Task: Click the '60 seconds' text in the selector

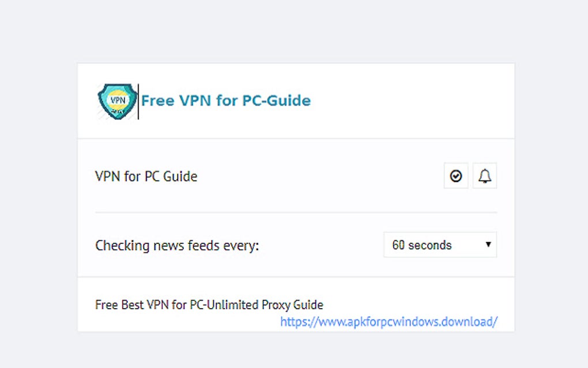Action: 421,245
